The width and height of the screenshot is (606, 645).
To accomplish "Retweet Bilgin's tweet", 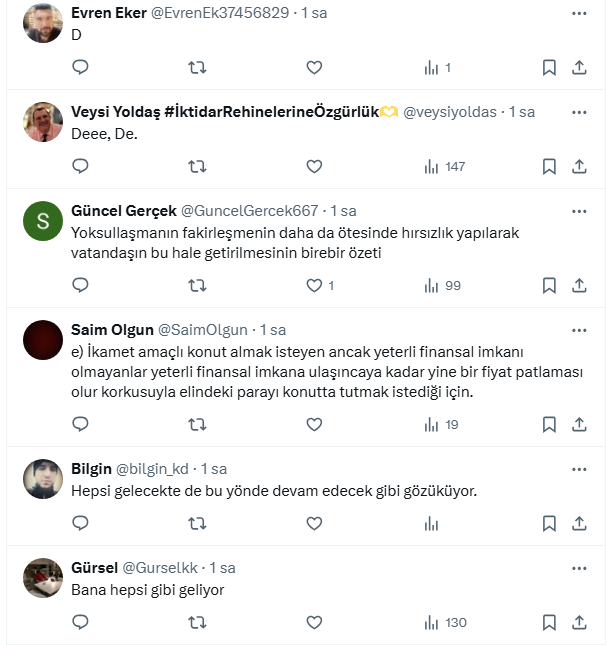I will click(x=198, y=523).
